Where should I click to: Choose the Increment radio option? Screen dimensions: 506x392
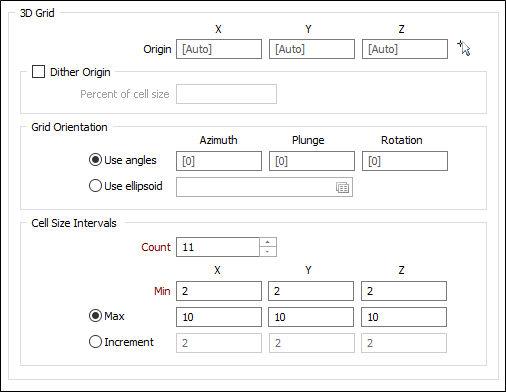pyautogui.click(x=95, y=342)
